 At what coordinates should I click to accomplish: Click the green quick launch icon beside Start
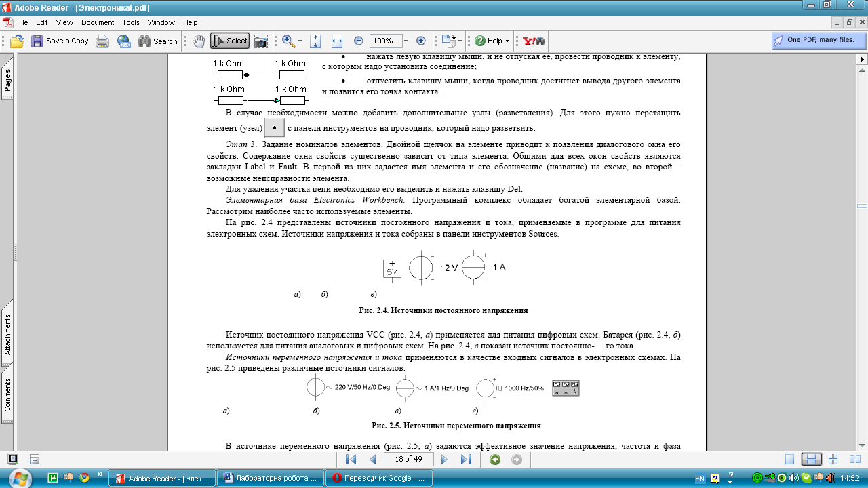tap(53, 478)
